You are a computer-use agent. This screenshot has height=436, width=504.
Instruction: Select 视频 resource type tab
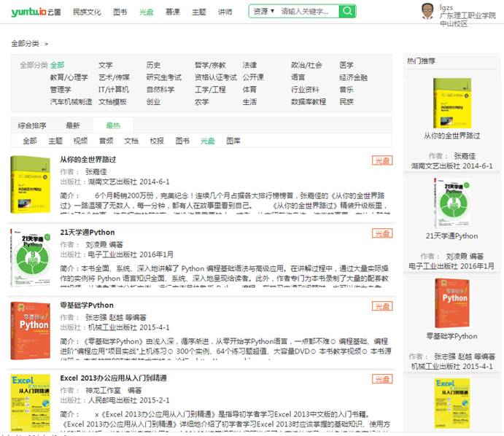81,141
